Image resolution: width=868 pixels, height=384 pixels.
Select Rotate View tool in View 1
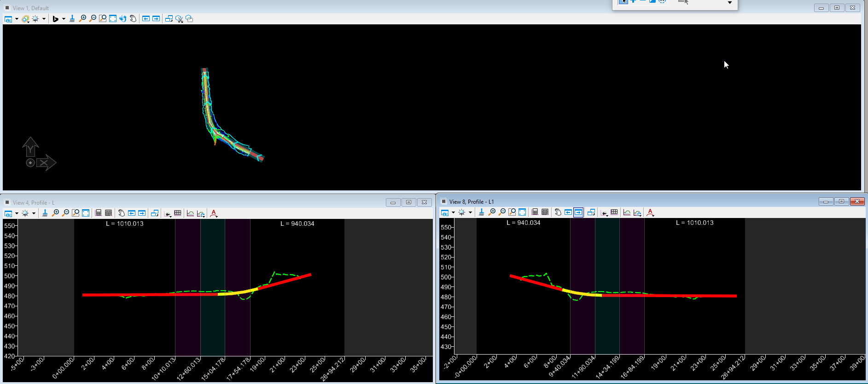123,19
